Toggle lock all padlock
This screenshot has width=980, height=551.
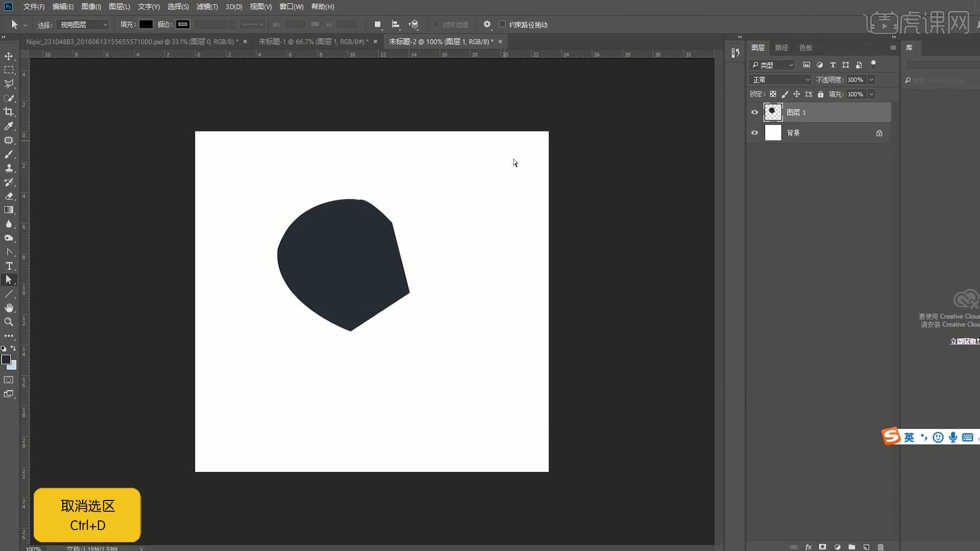pos(820,94)
